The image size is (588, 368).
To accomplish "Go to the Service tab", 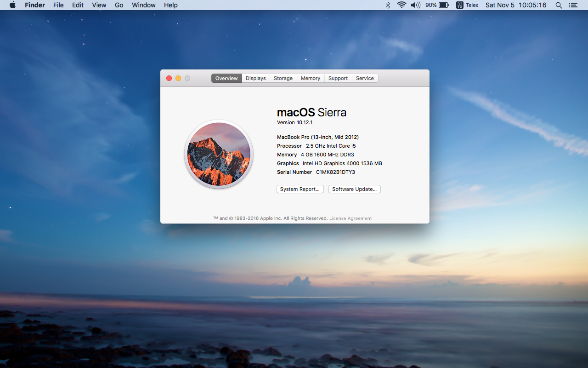I will pyautogui.click(x=365, y=78).
